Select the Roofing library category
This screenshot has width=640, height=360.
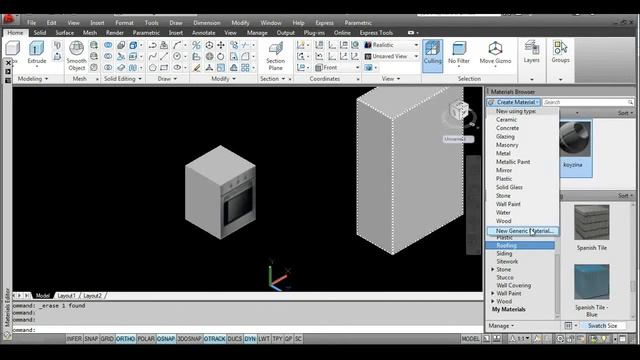(x=520, y=245)
